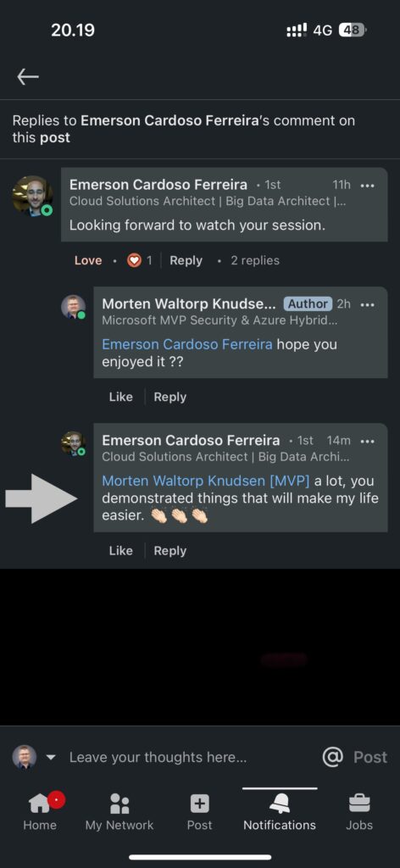This screenshot has height=868, width=400.
Task: Toggle Love reaction on Emerson's first comment
Action: (x=88, y=260)
